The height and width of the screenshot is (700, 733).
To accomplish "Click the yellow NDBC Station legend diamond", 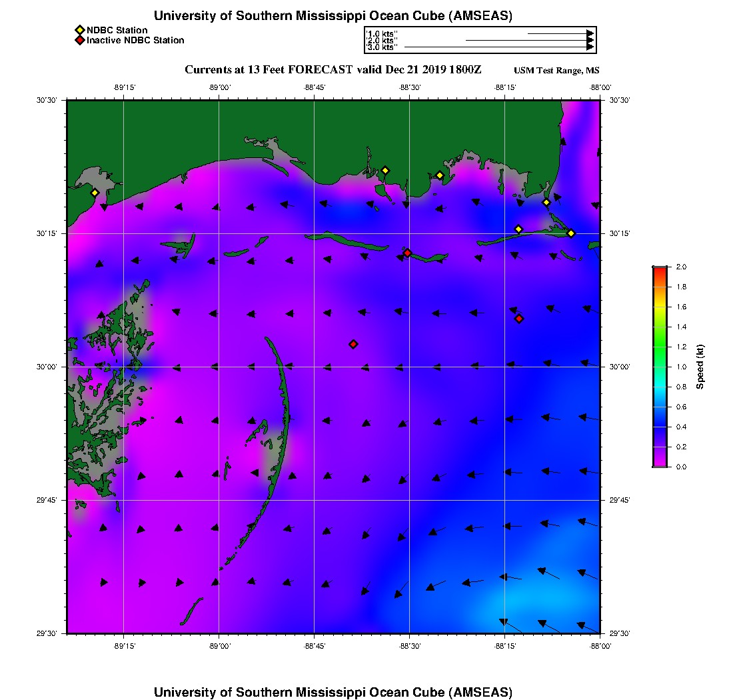I will pyautogui.click(x=79, y=31).
